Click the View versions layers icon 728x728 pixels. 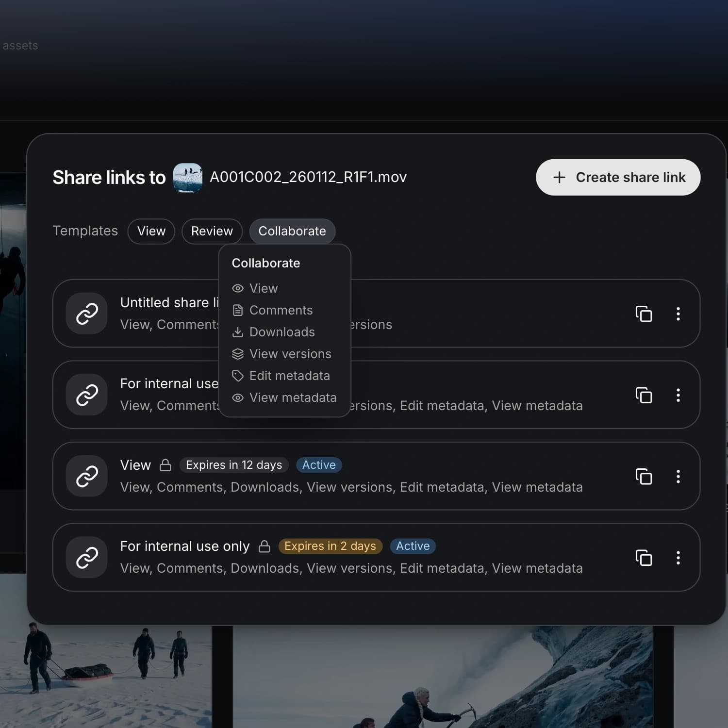[x=238, y=354]
